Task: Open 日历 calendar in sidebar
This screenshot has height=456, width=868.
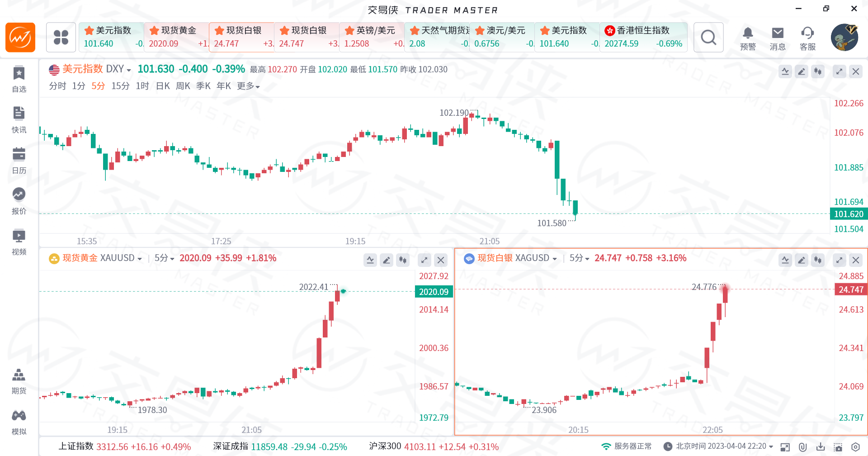Action: coord(19,161)
